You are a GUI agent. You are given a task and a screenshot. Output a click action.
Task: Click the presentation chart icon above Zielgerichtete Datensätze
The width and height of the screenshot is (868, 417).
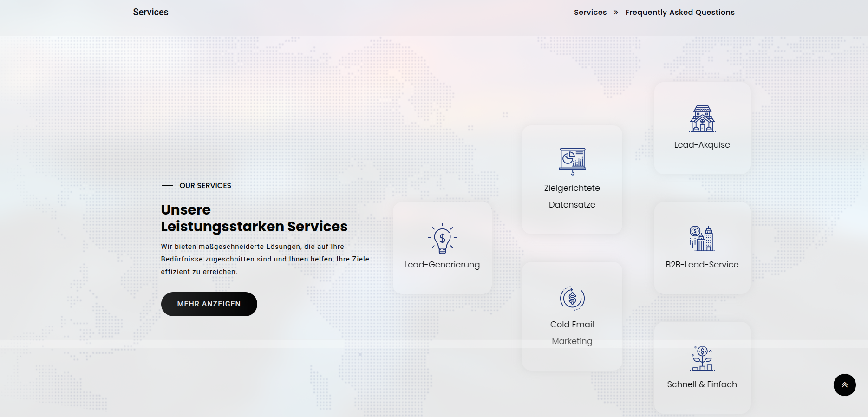(x=572, y=161)
